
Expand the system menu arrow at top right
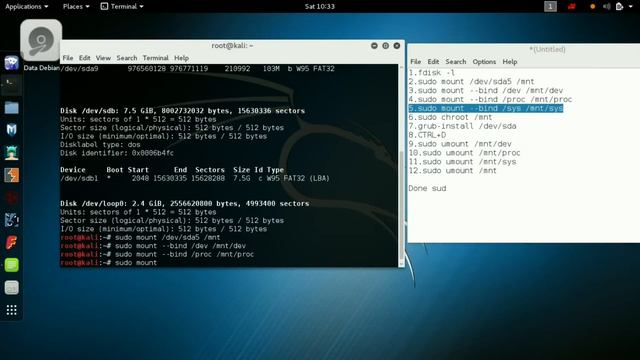631,7
